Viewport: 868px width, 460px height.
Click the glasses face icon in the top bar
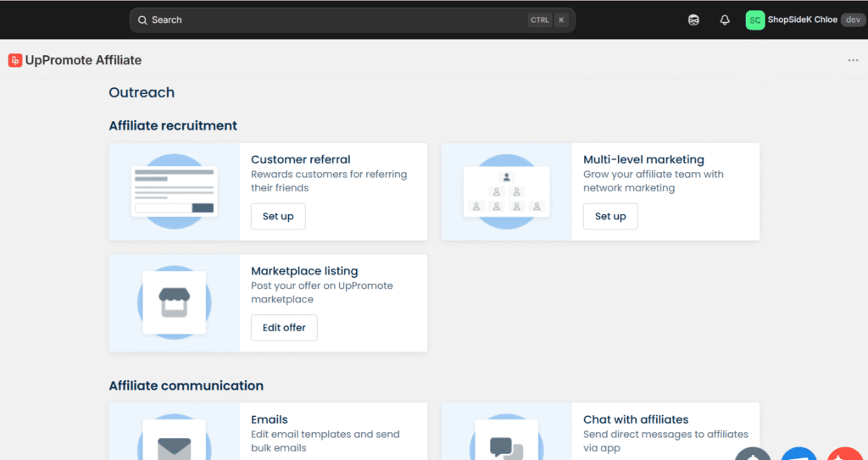pyautogui.click(x=693, y=20)
